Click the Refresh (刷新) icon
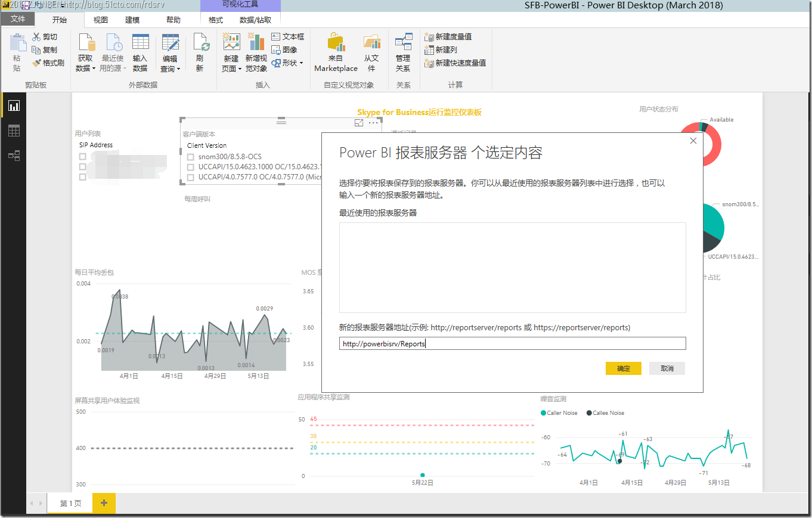 click(x=202, y=43)
